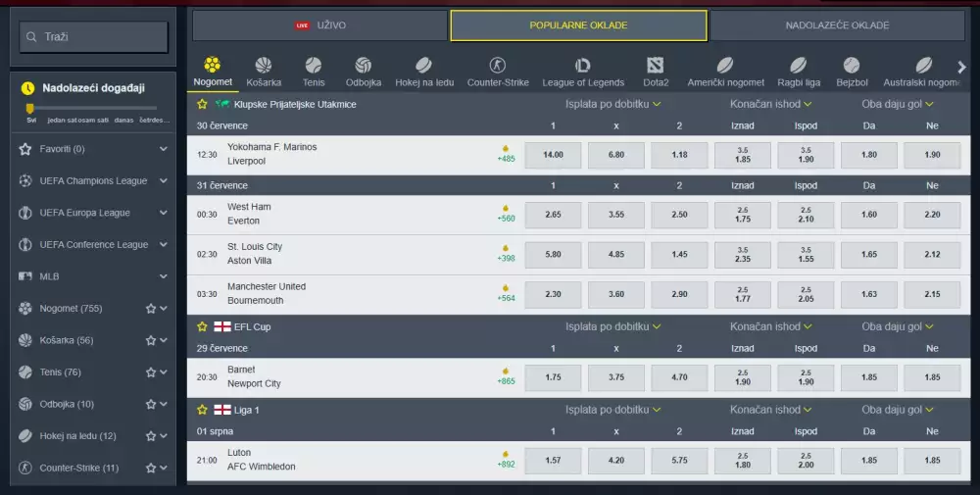The image size is (980, 495).
Task: Toggle favorite star for sidebar Counter-Strike (11)
Action: [151, 468]
